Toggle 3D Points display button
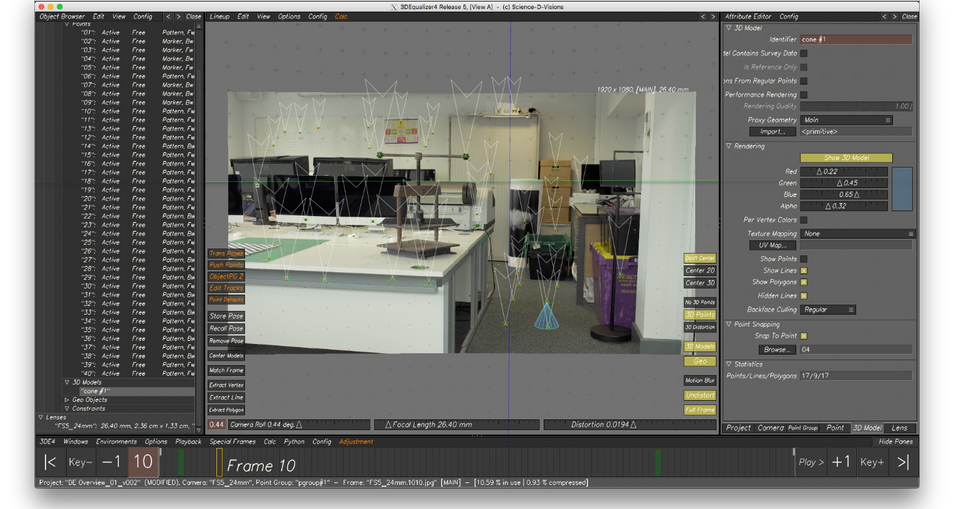This screenshot has height=509, width=954. tap(700, 314)
